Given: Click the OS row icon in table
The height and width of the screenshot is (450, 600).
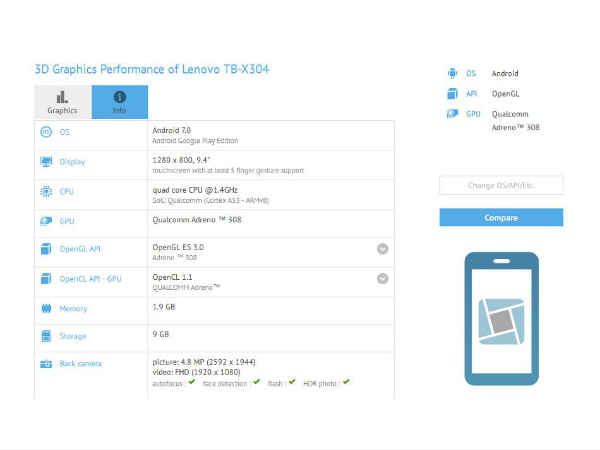Looking at the screenshot, I should pyautogui.click(x=46, y=132).
